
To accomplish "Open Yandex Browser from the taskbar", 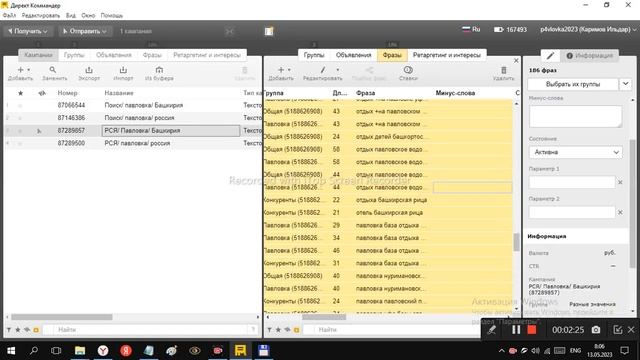I will 103,350.
